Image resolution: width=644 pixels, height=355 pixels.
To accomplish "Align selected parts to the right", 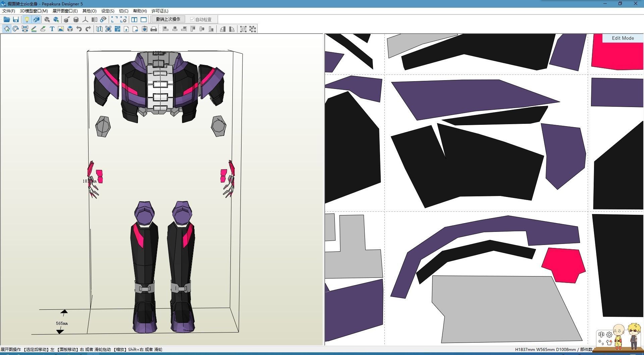I will (183, 29).
